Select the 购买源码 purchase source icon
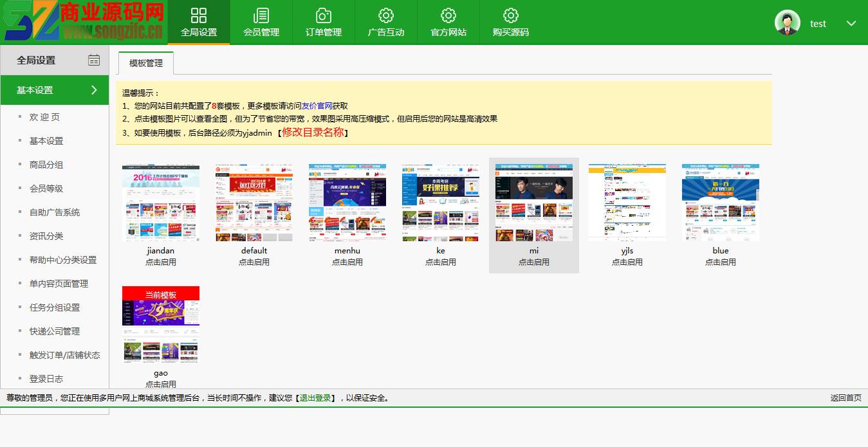 click(x=510, y=21)
